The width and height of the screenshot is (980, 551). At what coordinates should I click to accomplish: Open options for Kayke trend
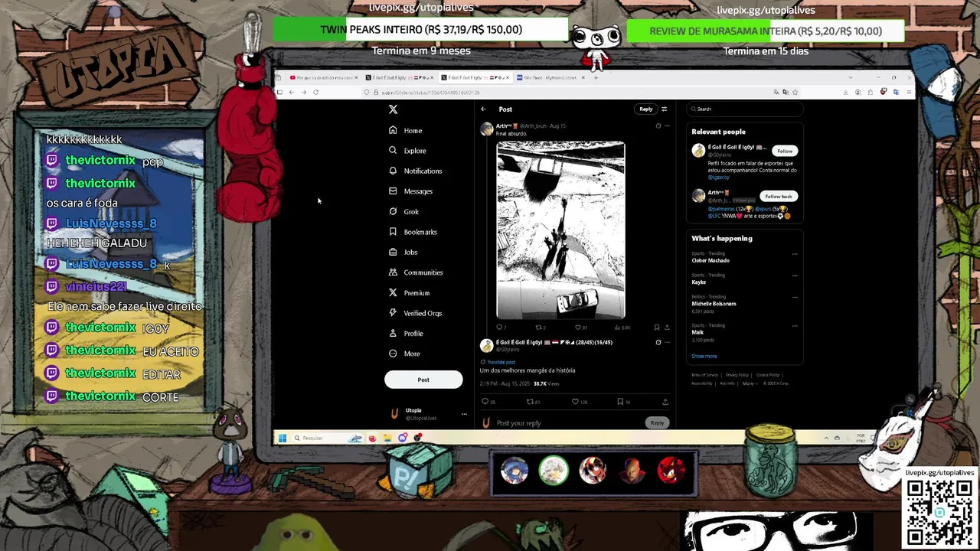coord(795,275)
